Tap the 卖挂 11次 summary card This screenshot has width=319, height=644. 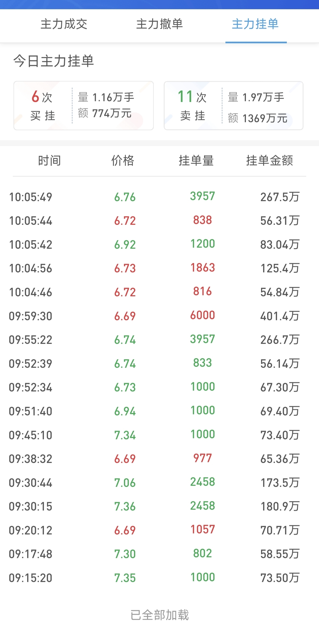(x=233, y=106)
